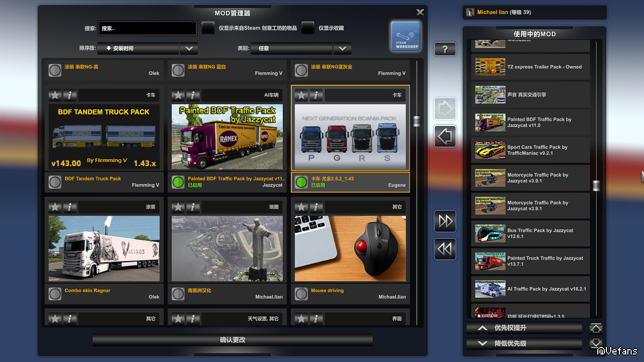Move selected mod to active list arrow
The image size is (644, 362).
pos(445,108)
